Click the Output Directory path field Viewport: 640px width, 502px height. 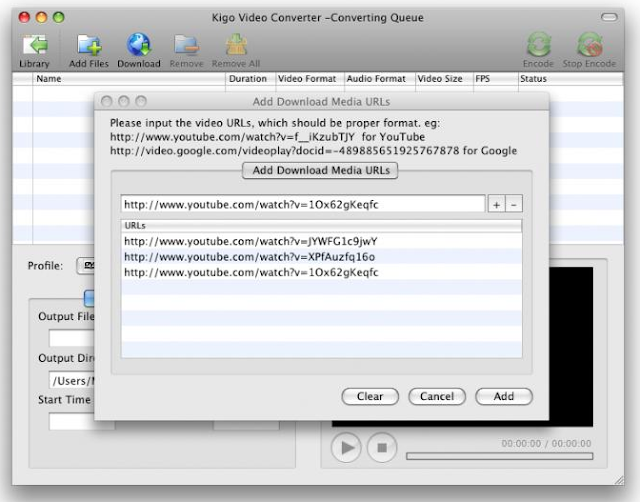pyautogui.click(x=72, y=380)
